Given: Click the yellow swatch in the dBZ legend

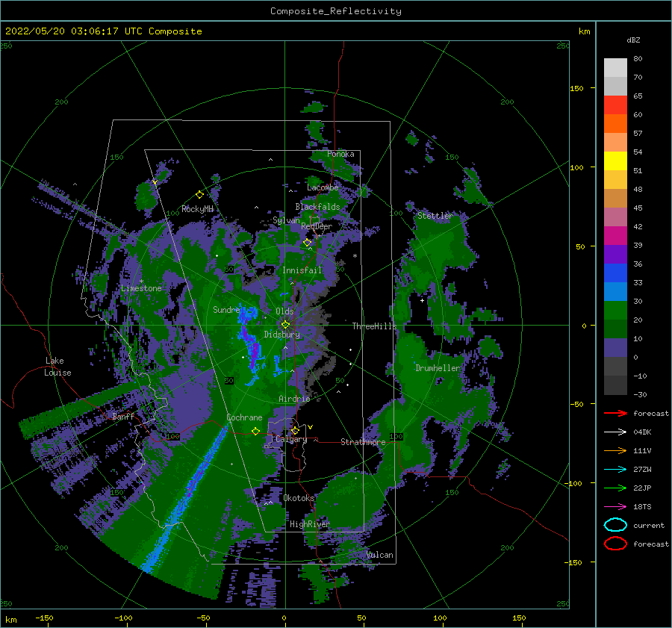Looking at the screenshot, I should [615, 161].
